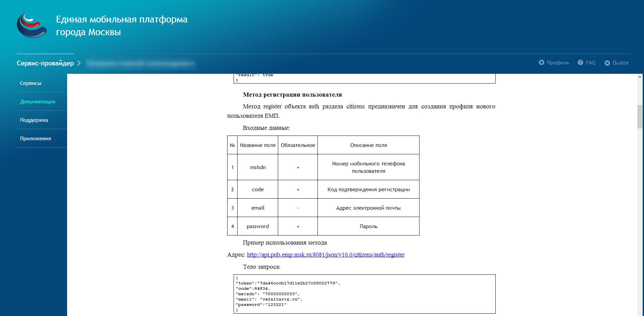
Task: Click the label Тело запроса
Action: tap(261, 267)
